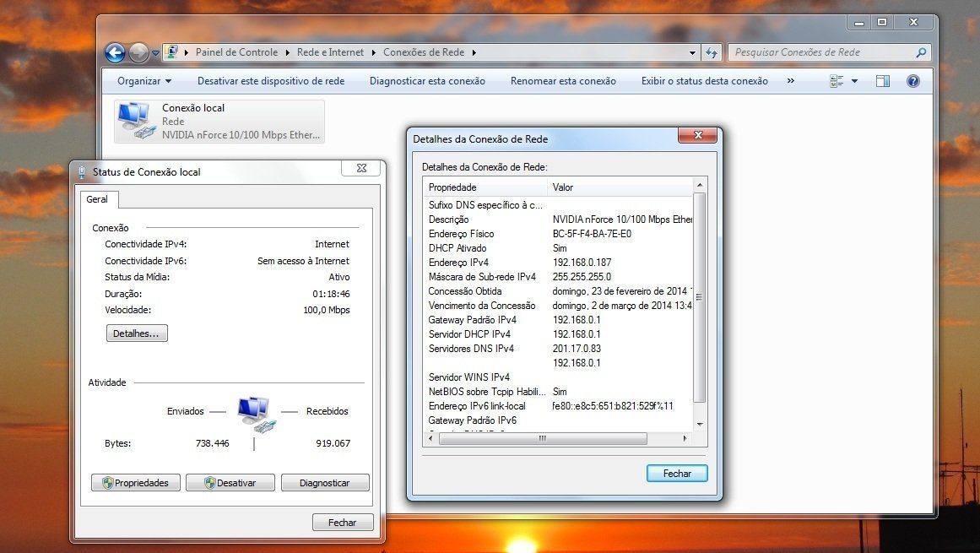Screen dimensions: 980x553
Task: Click the 192.168.0.187 value
Action: coord(582,263)
